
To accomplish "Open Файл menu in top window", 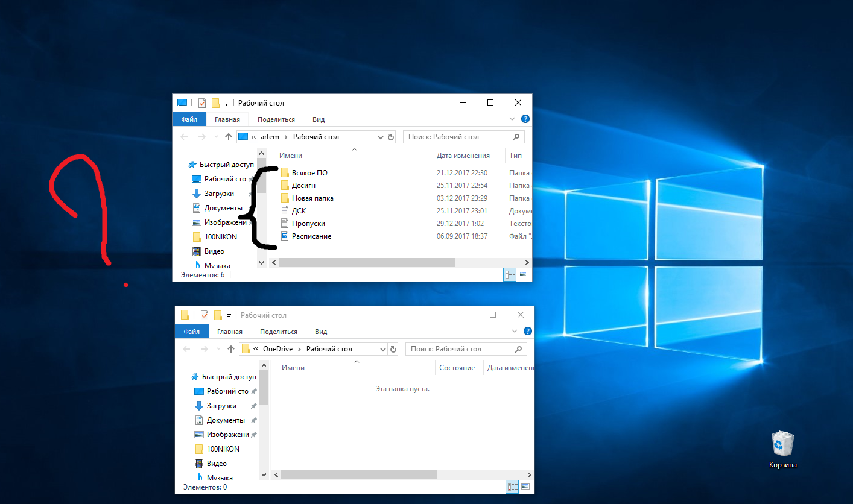I will (189, 119).
